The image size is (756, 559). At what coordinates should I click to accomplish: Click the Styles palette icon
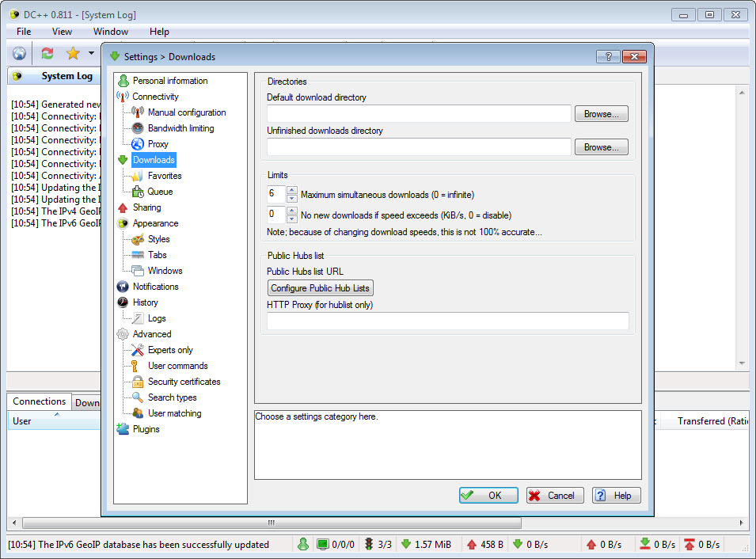pyautogui.click(x=138, y=239)
